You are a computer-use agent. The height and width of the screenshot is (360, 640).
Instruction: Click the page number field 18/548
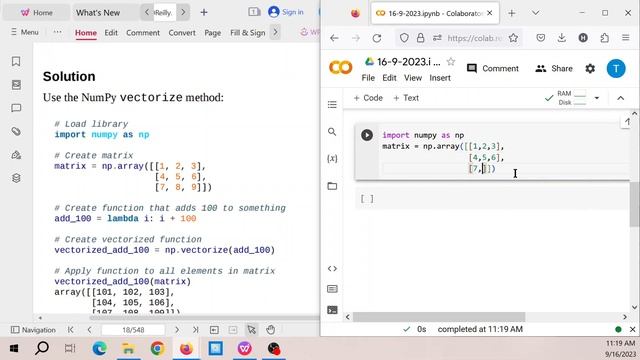coord(133,330)
